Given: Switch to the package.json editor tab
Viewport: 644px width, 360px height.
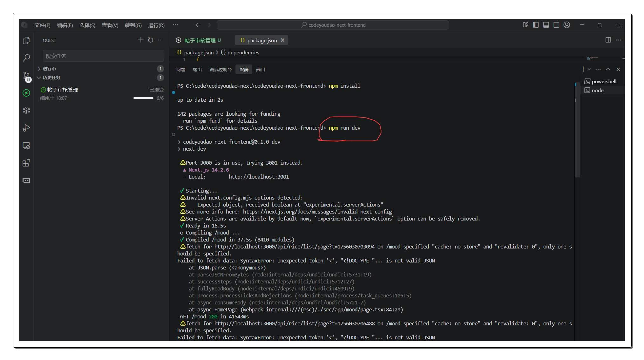Looking at the screenshot, I should point(262,40).
